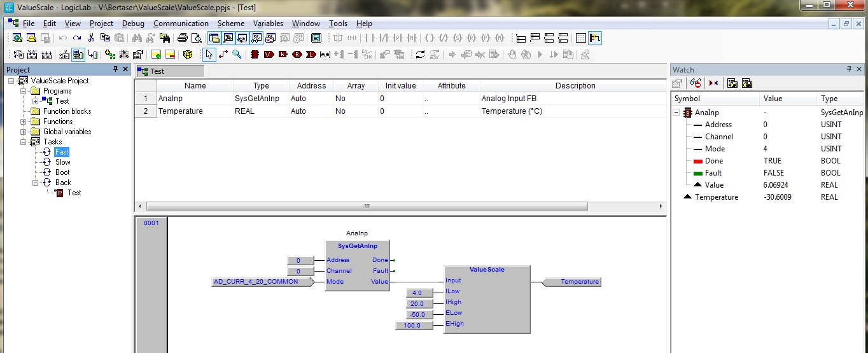Click the refresh arrows toolbar icon

click(x=420, y=55)
